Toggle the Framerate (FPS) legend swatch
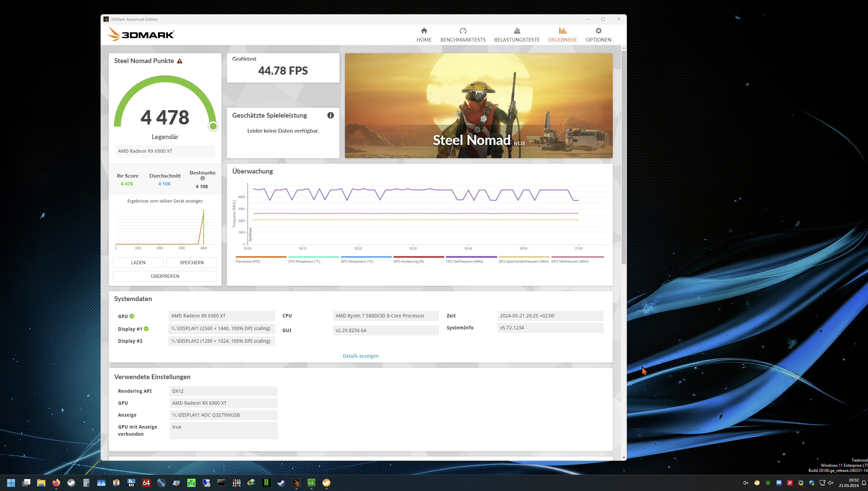Screen dimensions: 868x491 (x=261, y=257)
